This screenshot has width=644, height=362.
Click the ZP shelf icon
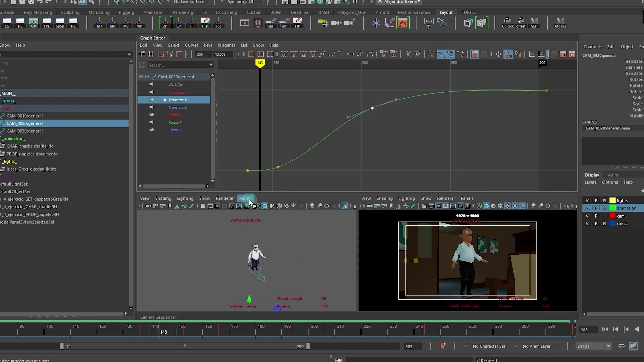[x=165, y=23]
